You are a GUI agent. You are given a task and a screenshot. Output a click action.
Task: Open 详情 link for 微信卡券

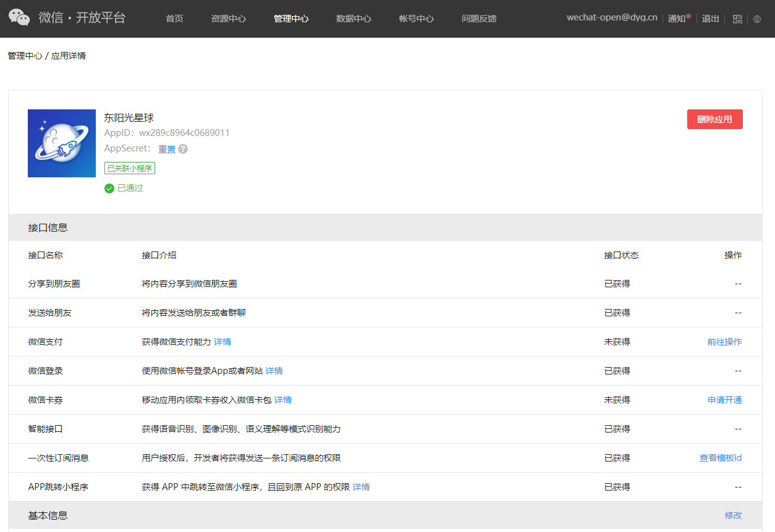point(283,400)
